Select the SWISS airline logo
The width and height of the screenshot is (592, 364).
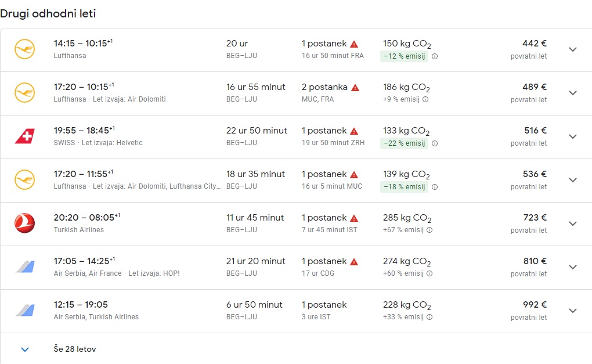pos(24,136)
